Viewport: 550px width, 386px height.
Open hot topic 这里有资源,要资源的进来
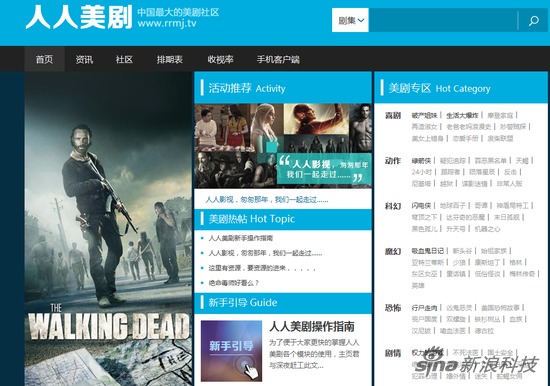pos(262,268)
